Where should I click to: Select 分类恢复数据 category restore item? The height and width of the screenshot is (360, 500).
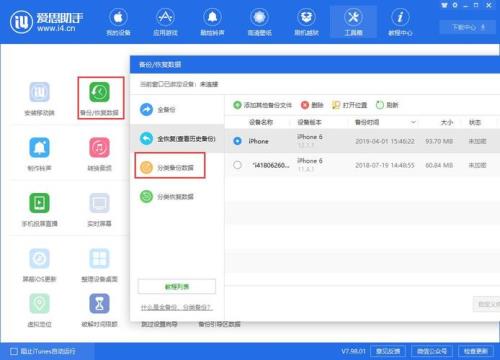point(177,196)
